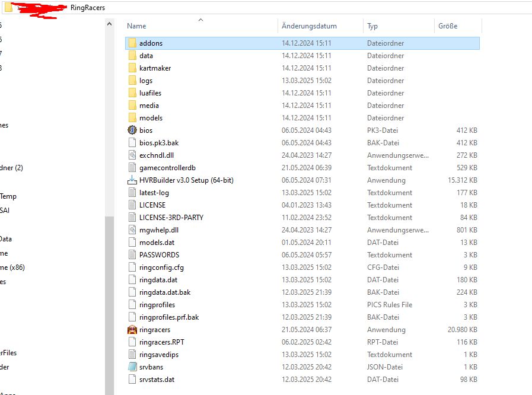
Task: Sort files by the Name column header
Action: coord(136,26)
